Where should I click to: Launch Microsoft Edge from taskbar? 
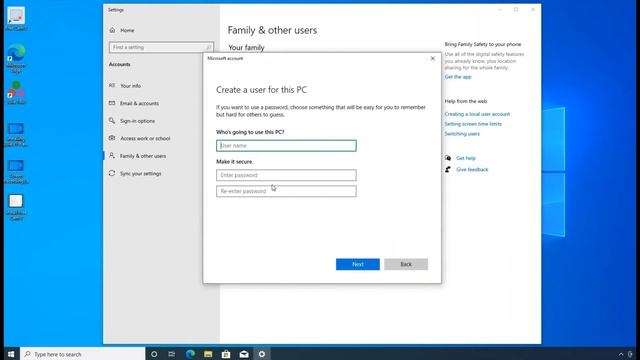190,354
